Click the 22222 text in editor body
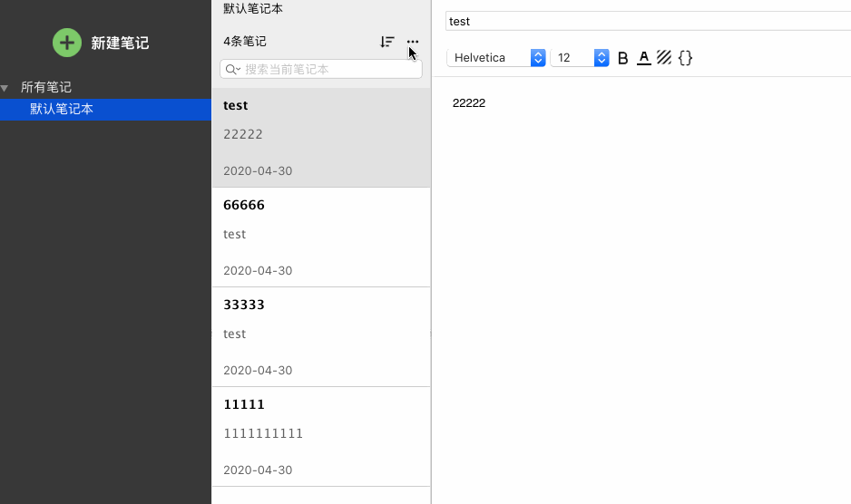 (x=469, y=103)
